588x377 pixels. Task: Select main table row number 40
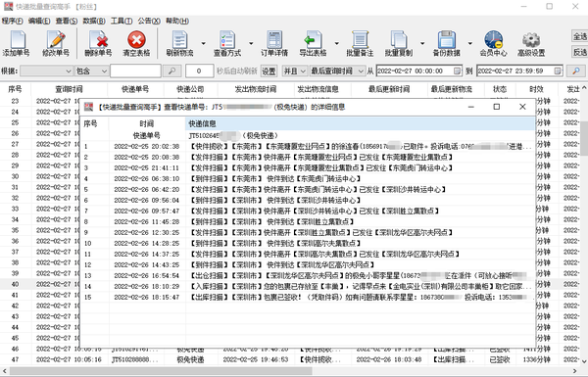[x=15, y=284]
